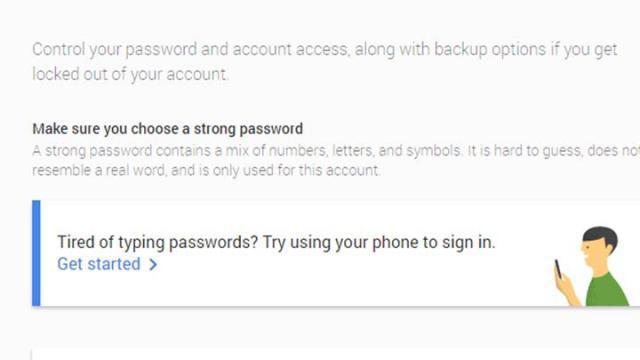This screenshot has height=360, width=640.
Task: Select 'Try using your phone to sign in' sentence
Action: 378,242
